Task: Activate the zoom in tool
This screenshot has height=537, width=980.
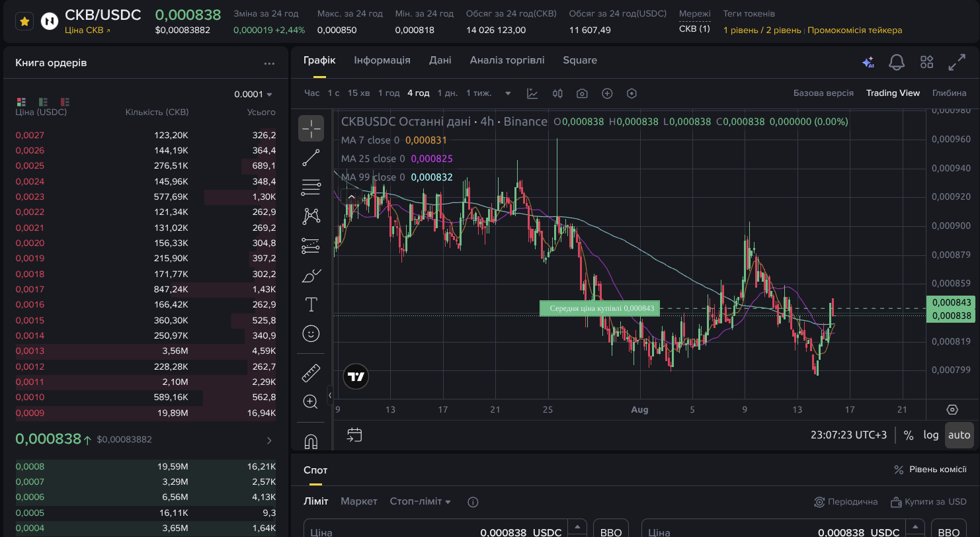Action: pos(311,401)
